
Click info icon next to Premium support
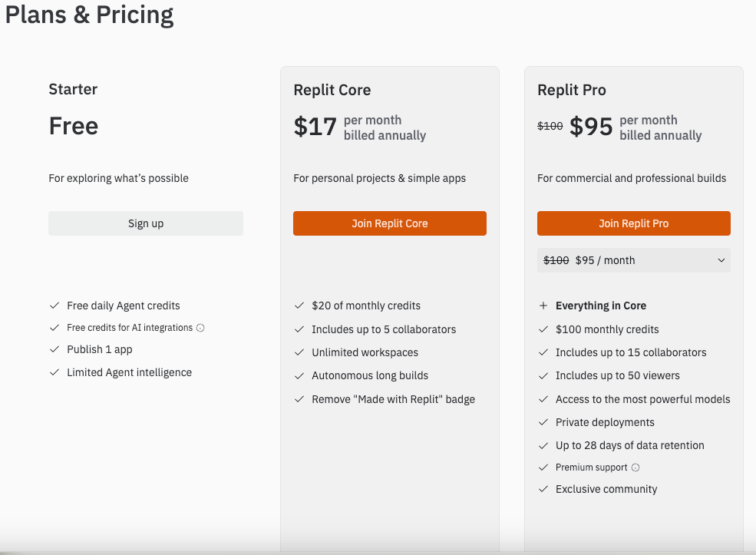(x=636, y=467)
